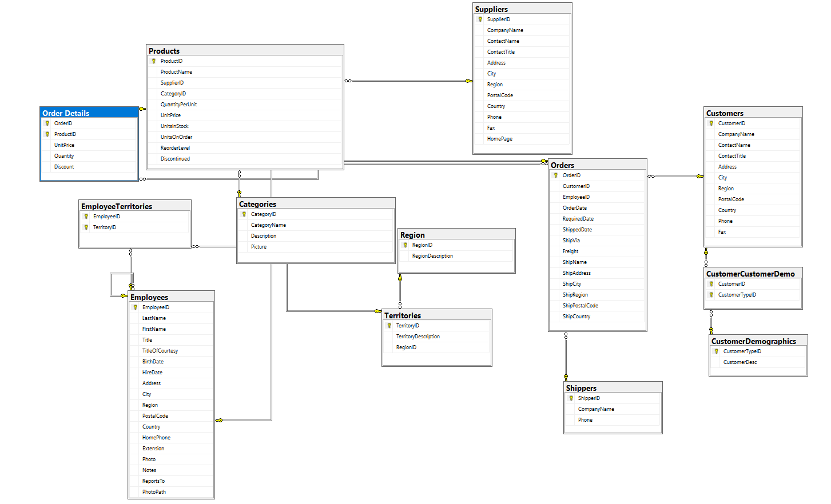Click the Suppliers table header
The width and height of the screenshot is (831, 504).
coord(522,9)
